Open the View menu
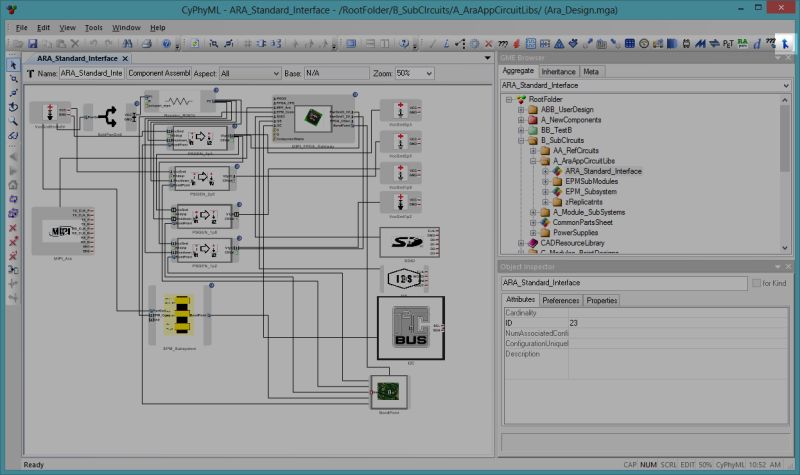Screen dimensions: 800x475 click(x=67, y=28)
